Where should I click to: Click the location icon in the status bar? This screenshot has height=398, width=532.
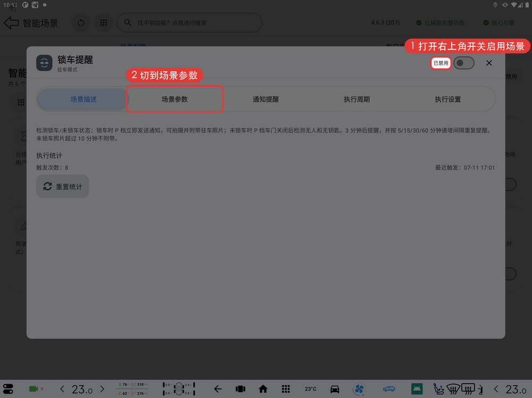(x=495, y=5)
